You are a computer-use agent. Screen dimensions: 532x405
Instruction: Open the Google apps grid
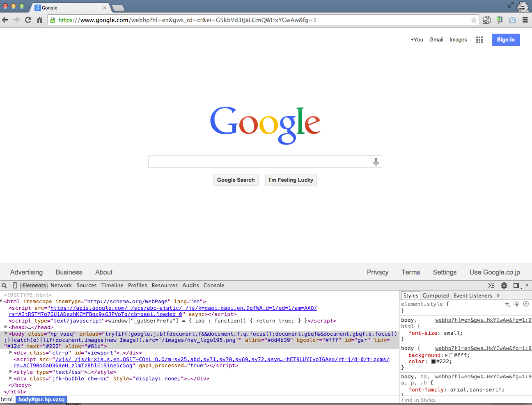(x=479, y=40)
